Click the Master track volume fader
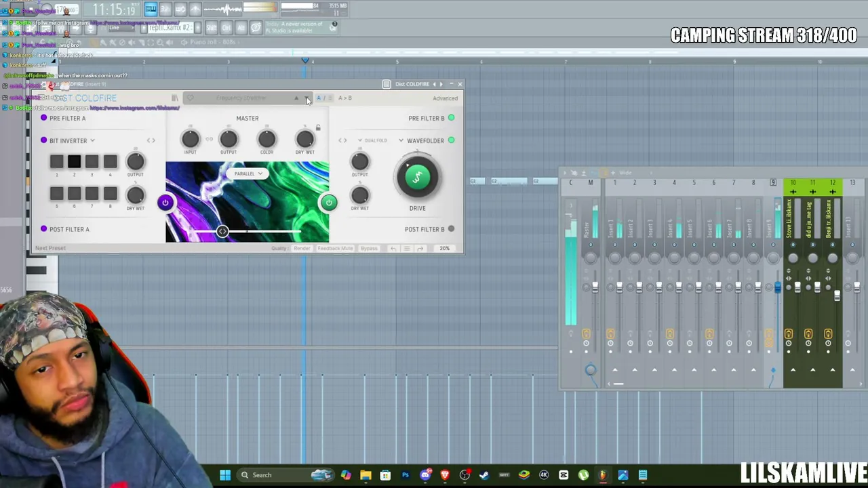The width and height of the screenshot is (868, 488). [595, 288]
